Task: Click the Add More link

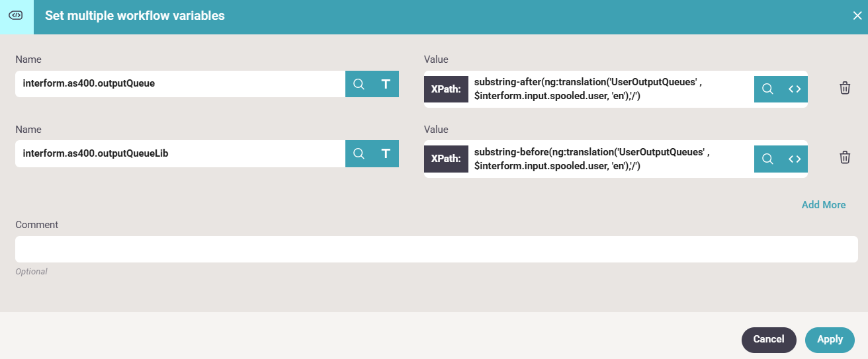Action: click(823, 205)
